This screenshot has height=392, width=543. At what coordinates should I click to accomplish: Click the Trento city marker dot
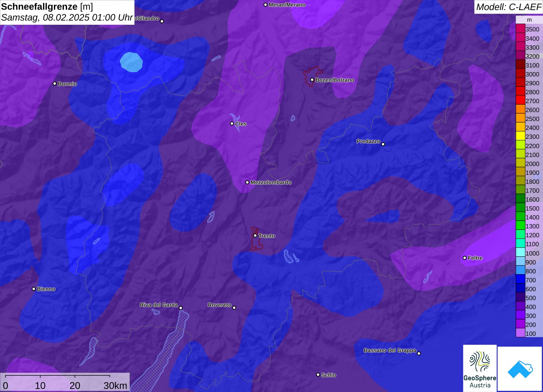[255, 235]
